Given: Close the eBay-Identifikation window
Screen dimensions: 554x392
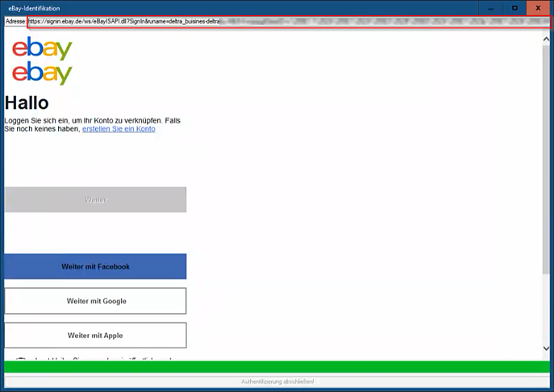Looking at the screenshot, I should pyautogui.click(x=538, y=8).
